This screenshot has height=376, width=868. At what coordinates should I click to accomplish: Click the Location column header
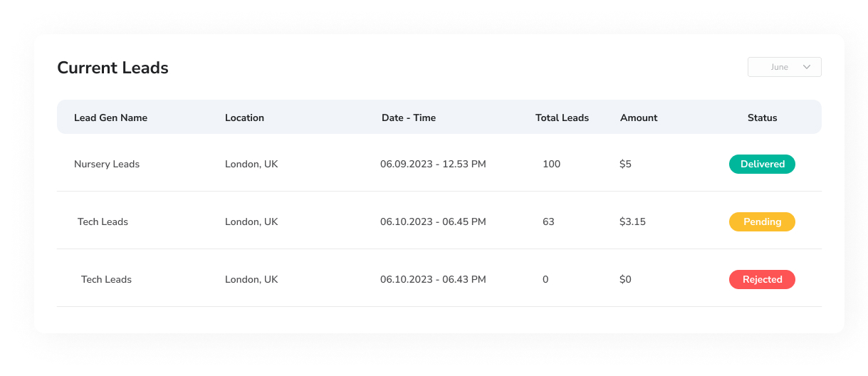click(244, 117)
